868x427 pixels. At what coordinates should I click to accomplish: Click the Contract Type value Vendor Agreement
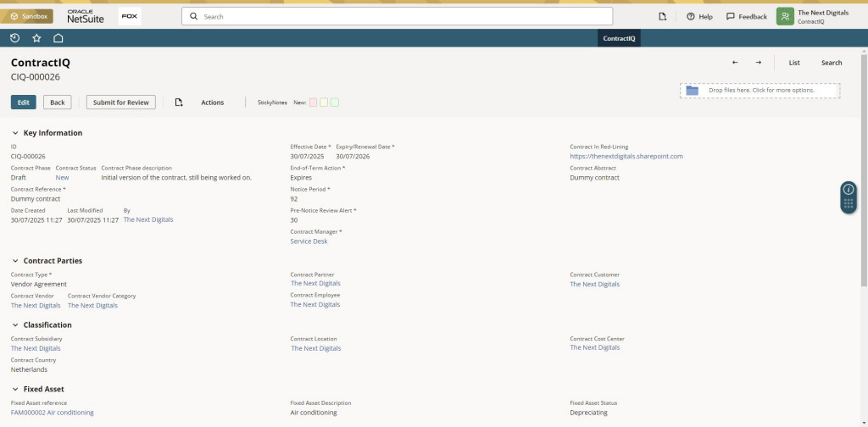tap(39, 285)
